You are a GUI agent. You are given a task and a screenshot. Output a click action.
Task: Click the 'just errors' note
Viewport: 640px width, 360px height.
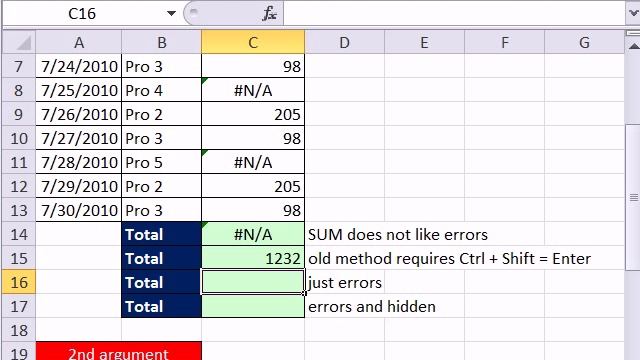pyautogui.click(x=345, y=283)
